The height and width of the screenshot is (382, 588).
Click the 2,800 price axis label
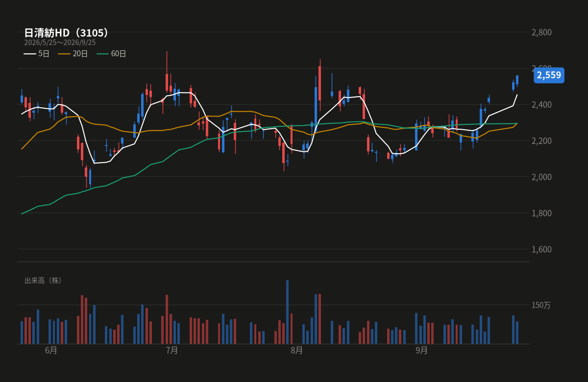(x=541, y=32)
